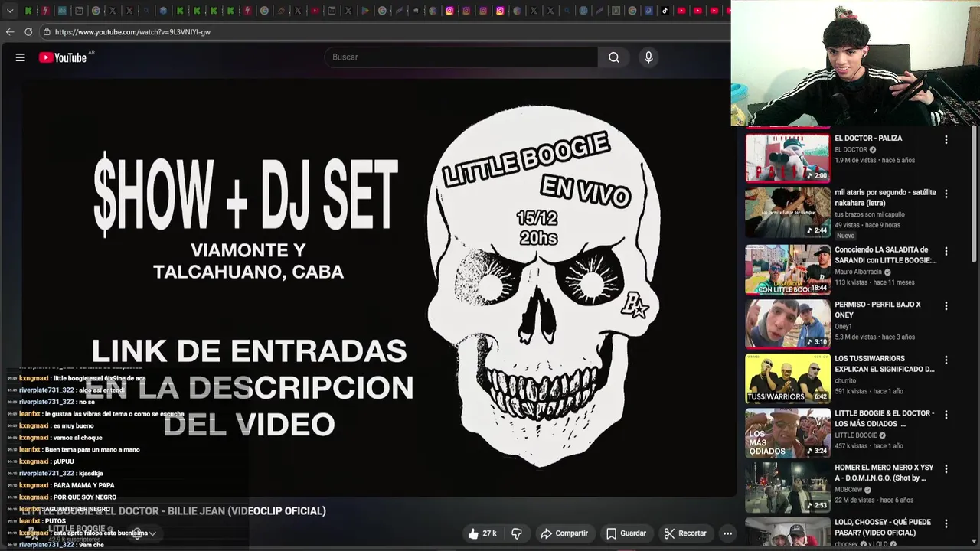Open the PERMISO - PERFIL BAJO thumbnail
980x551 pixels.
click(788, 324)
